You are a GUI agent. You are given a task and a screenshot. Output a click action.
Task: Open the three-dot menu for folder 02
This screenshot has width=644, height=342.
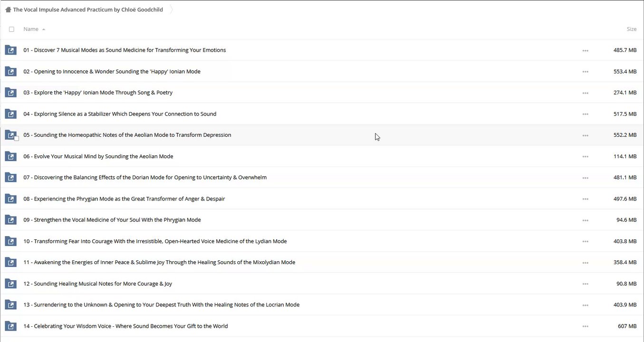585,72
